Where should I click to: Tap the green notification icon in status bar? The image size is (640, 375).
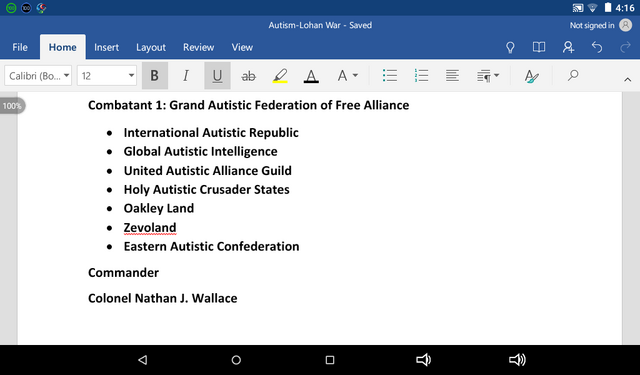[x=11, y=8]
